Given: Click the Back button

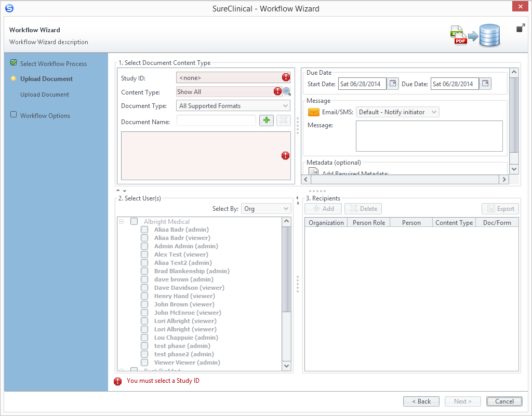Looking at the screenshot, I should tap(421, 401).
